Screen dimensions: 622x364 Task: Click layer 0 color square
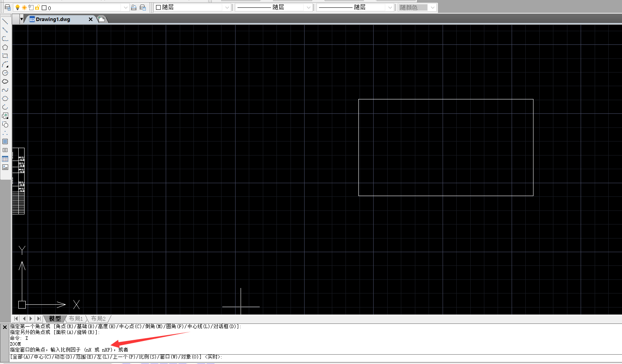(44, 8)
